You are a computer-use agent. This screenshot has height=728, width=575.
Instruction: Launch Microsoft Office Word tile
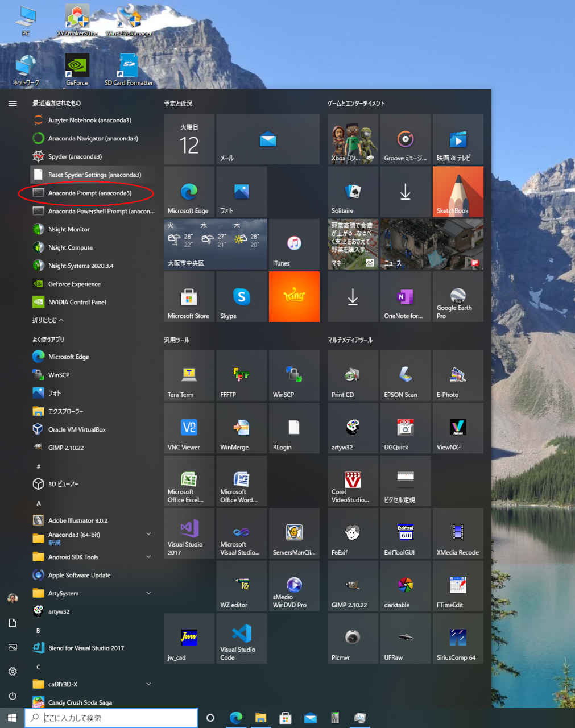tap(242, 481)
